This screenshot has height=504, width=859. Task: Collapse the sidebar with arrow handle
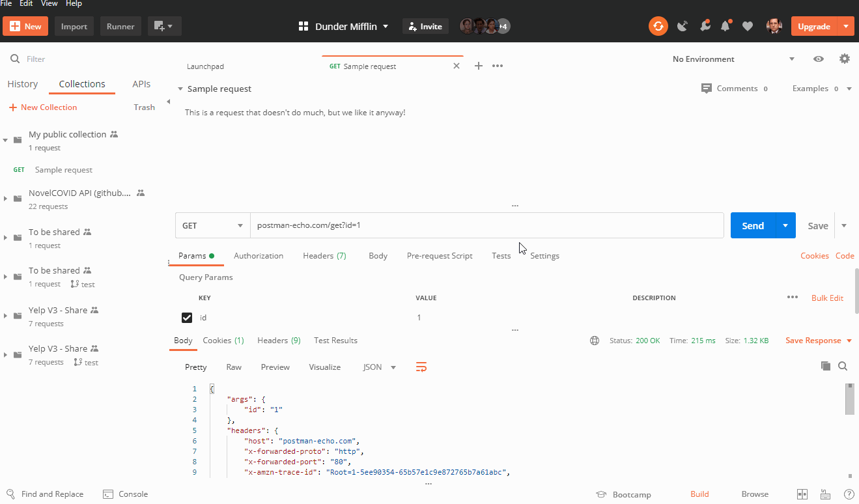(168, 102)
